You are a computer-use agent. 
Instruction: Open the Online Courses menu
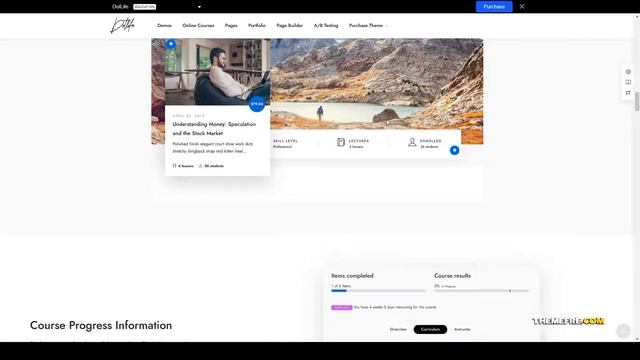[198, 25]
